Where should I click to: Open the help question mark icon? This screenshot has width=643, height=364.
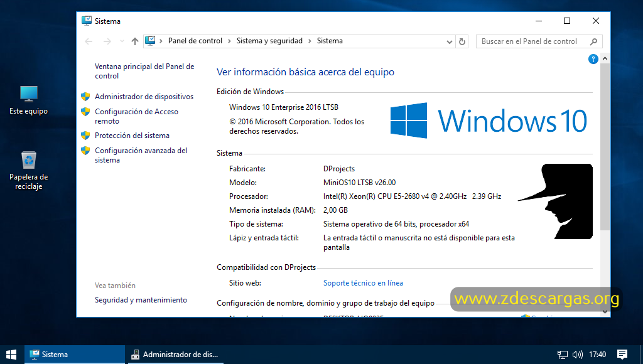pos(593,59)
